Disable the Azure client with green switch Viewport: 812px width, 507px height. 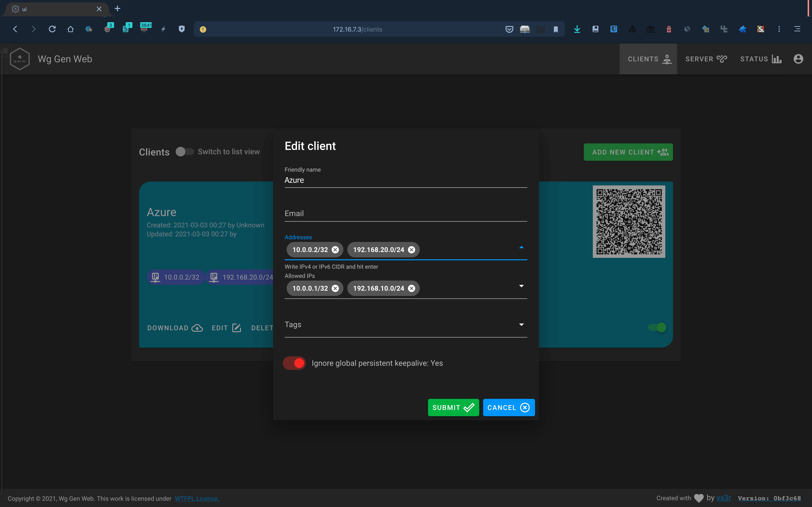pos(657,327)
